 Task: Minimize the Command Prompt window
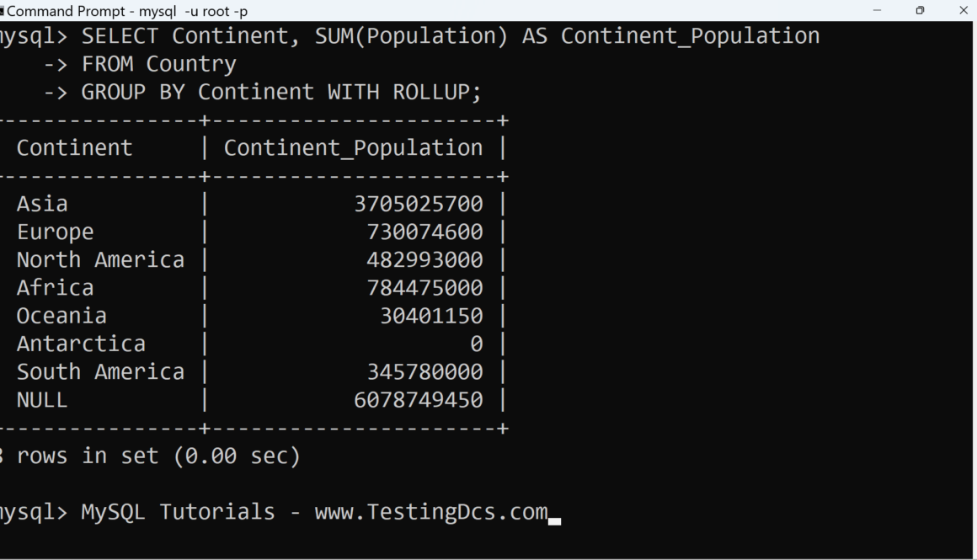878,11
